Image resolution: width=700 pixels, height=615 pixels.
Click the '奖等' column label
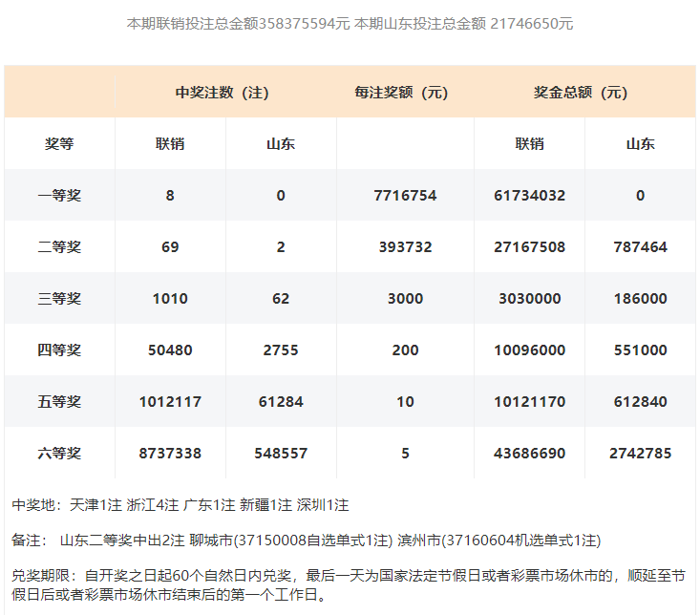point(59,143)
